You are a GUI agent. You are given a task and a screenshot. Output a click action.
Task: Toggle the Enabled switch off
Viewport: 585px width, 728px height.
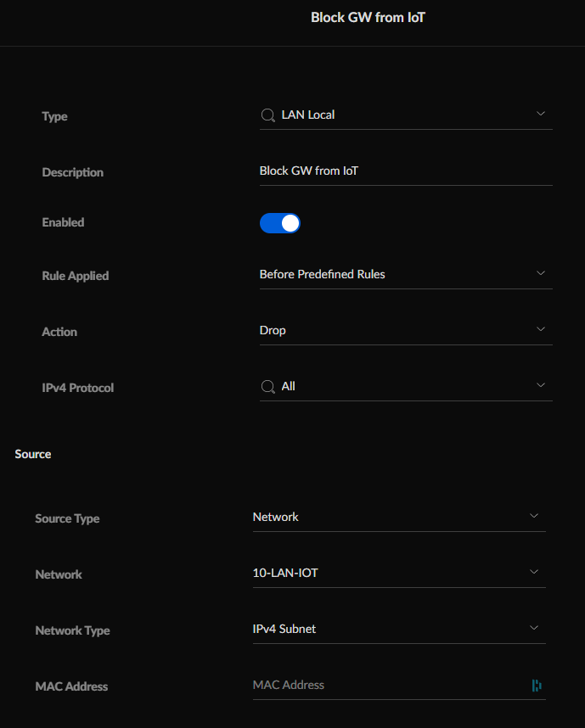280,223
